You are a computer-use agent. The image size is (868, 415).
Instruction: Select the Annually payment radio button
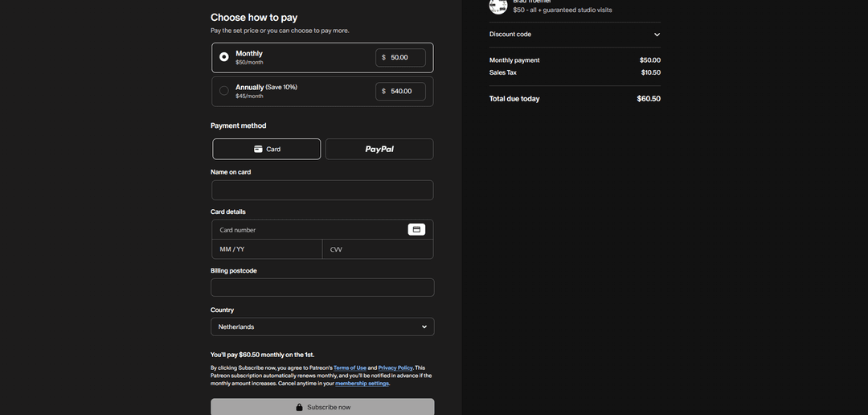tap(224, 91)
